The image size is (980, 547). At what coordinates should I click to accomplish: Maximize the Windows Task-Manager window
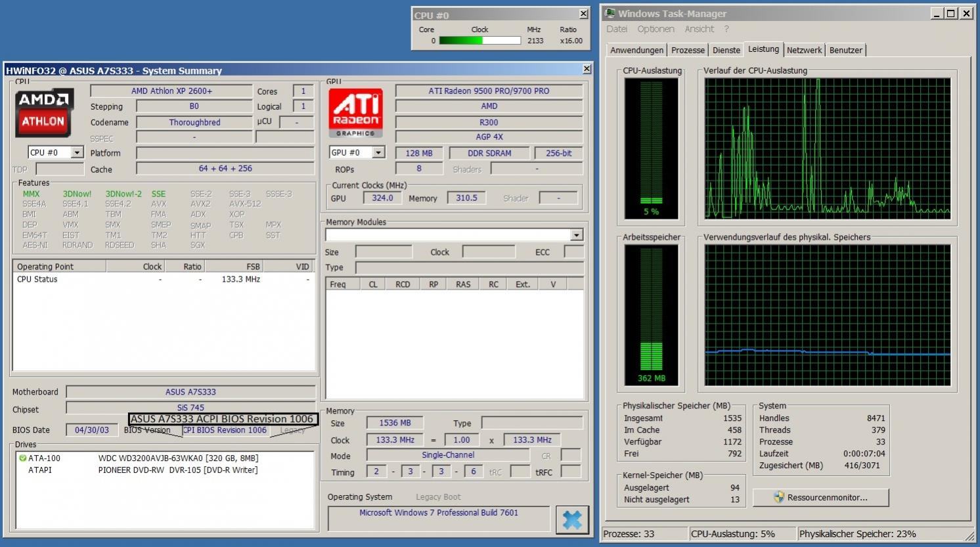950,13
